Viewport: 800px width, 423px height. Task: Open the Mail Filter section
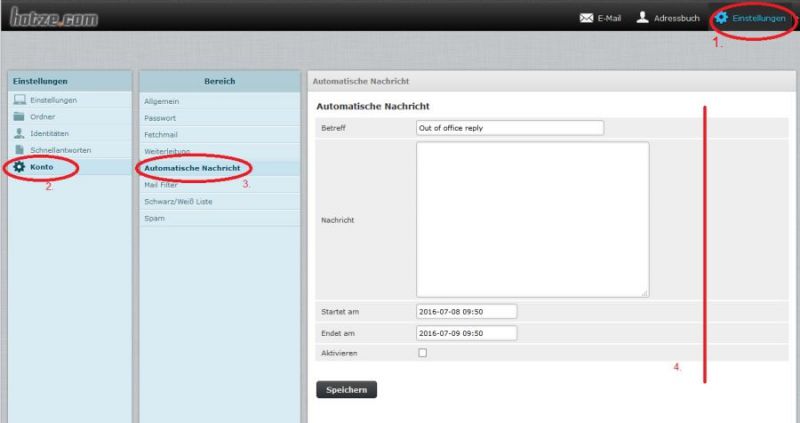pos(162,185)
